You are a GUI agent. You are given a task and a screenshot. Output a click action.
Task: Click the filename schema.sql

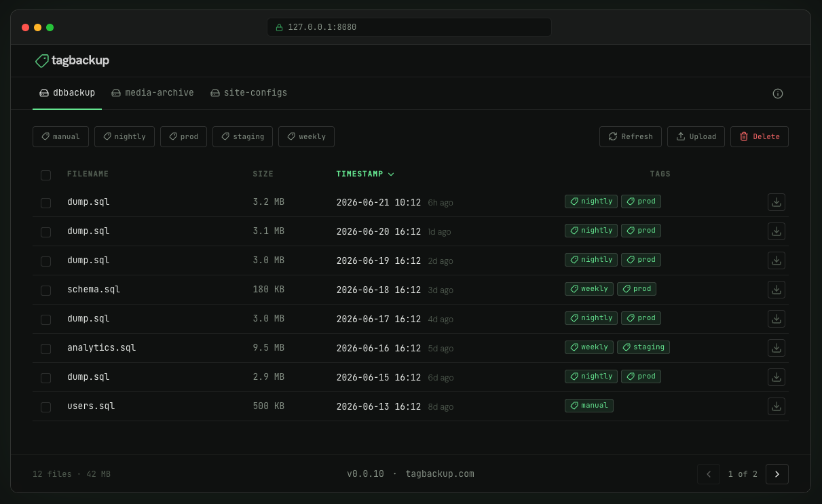point(94,290)
